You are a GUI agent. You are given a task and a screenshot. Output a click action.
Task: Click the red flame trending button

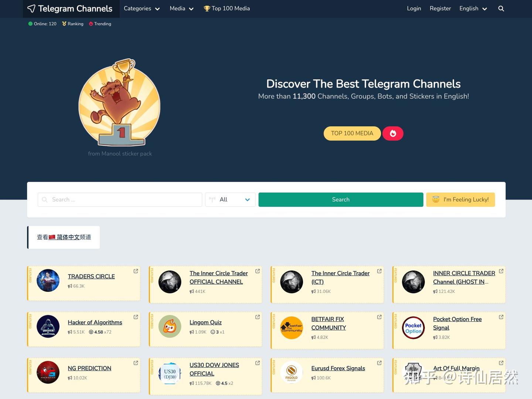coord(393,133)
